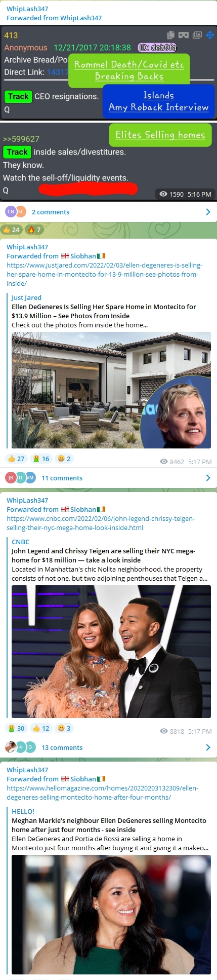Viewport: 217px width, 980px height.
Task: Expand the 13 comments thread arrow
Action: pos(208,747)
